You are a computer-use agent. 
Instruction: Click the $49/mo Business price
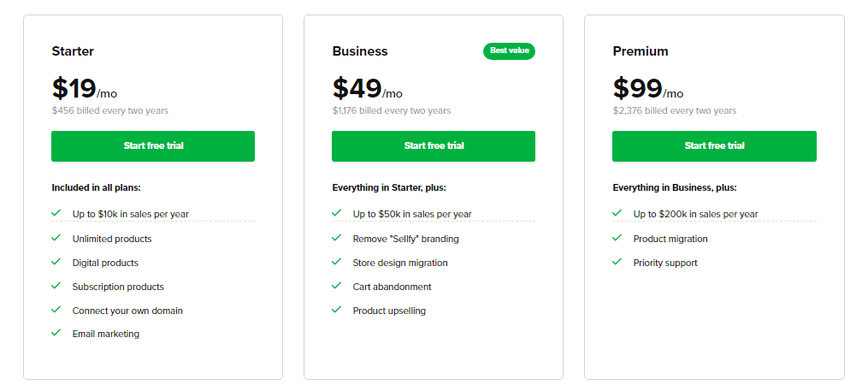pyautogui.click(x=367, y=89)
